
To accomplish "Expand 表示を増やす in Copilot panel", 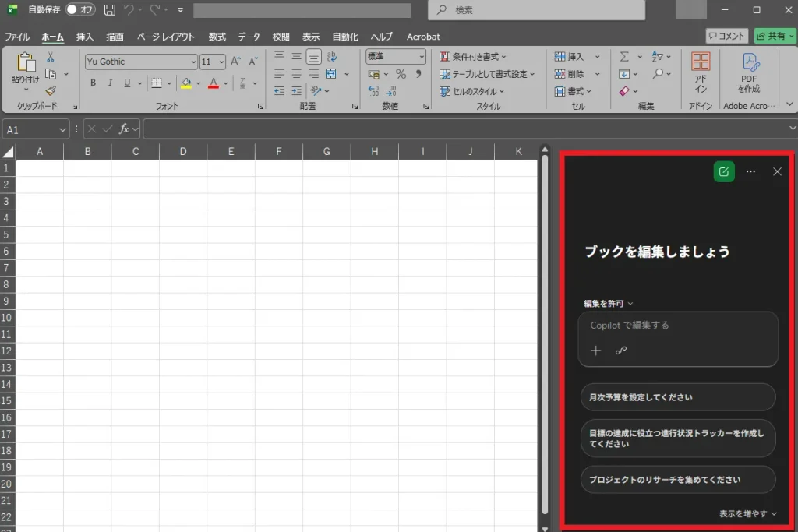I will click(748, 513).
